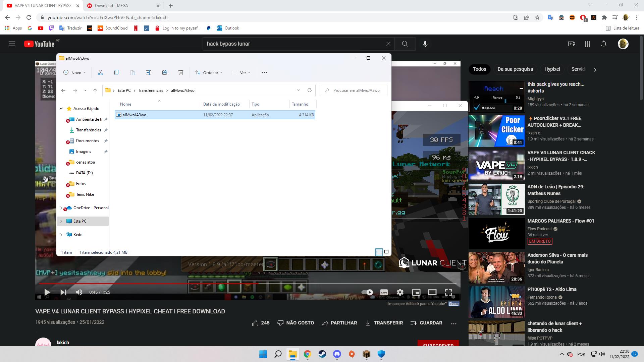The image size is (644, 362).
Task: Click the Cut scissors icon in Explorer toolbar
Action: (x=100, y=72)
